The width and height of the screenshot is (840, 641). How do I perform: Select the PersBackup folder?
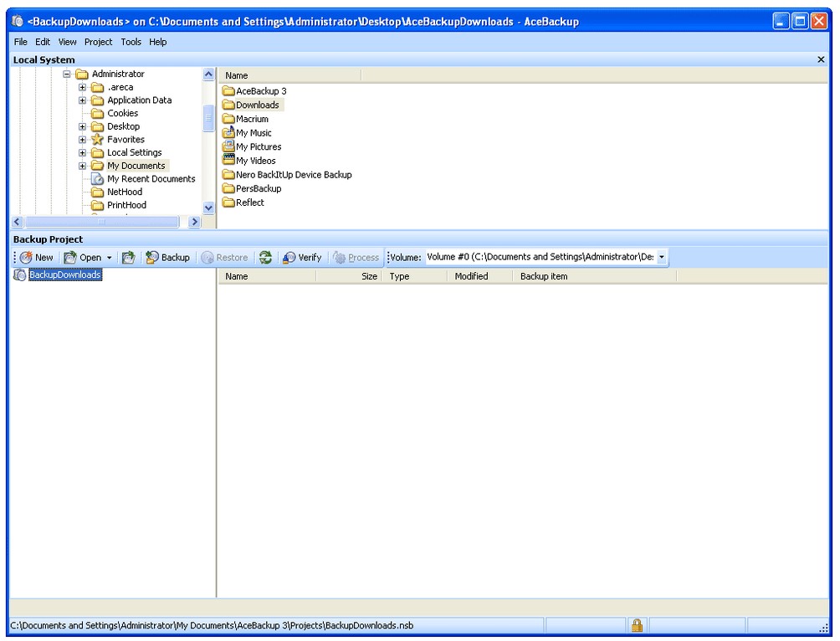click(252, 188)
